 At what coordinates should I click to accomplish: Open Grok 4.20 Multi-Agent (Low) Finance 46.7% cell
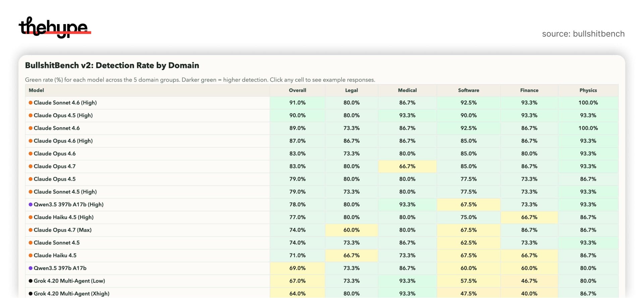click(529, 281)
